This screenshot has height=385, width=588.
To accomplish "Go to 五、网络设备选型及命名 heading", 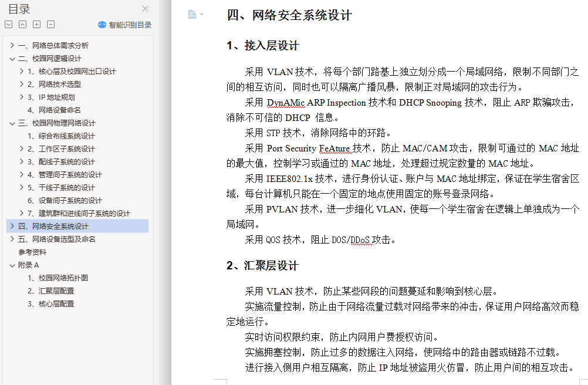I will point(56,239).
